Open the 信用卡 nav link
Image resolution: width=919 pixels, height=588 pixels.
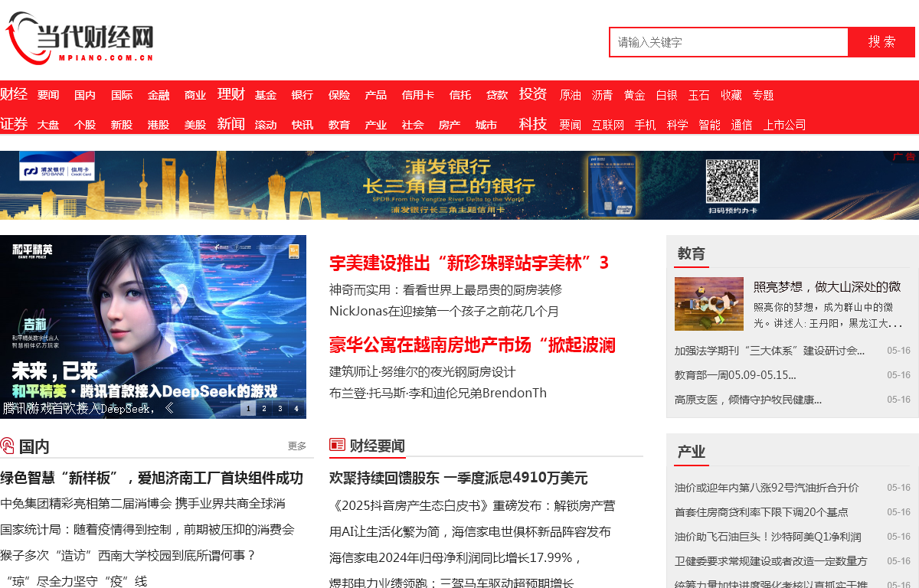pyautogui.click(x=418, y=95)
